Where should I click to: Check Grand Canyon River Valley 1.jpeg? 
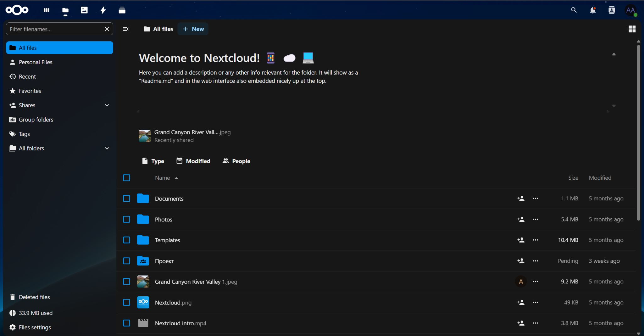tap(126, 282)
